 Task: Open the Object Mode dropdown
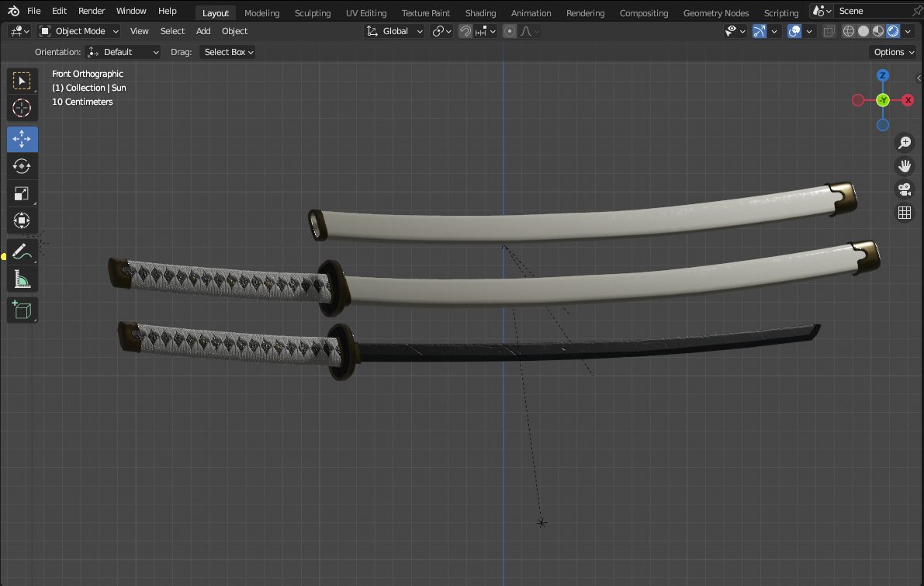pyautogui.click(x=79, y=31)
